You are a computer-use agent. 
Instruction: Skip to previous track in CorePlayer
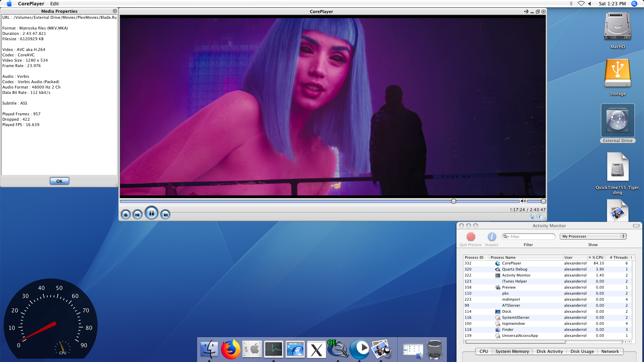coord(138,215)
